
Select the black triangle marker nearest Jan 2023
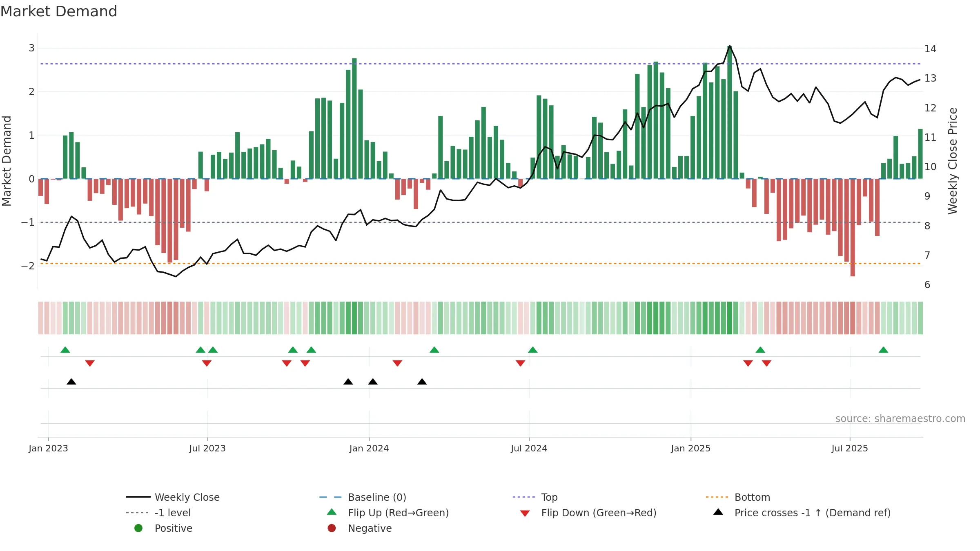71,382
